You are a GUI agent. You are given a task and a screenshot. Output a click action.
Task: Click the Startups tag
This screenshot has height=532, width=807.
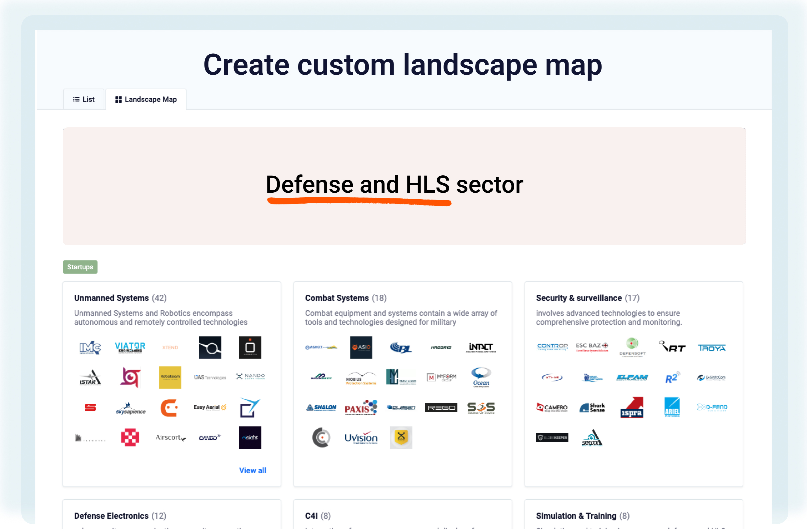(x=80, y=267)
